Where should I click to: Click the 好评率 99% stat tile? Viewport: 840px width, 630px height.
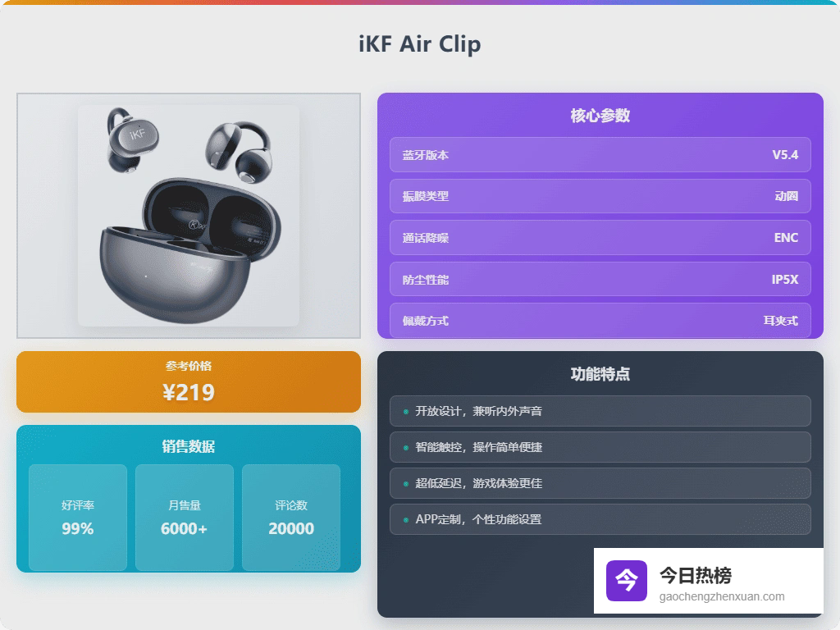78,518
